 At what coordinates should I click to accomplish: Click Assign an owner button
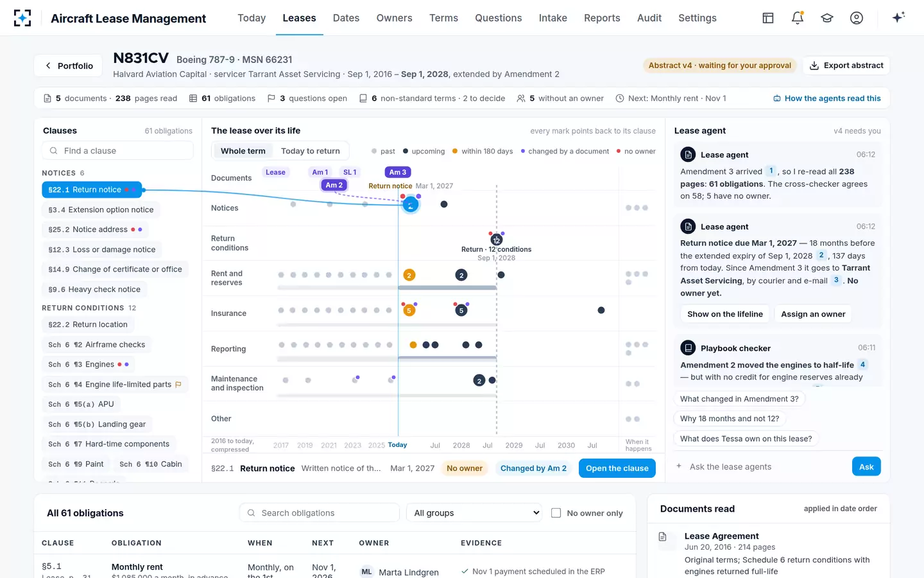coord(813,314)
